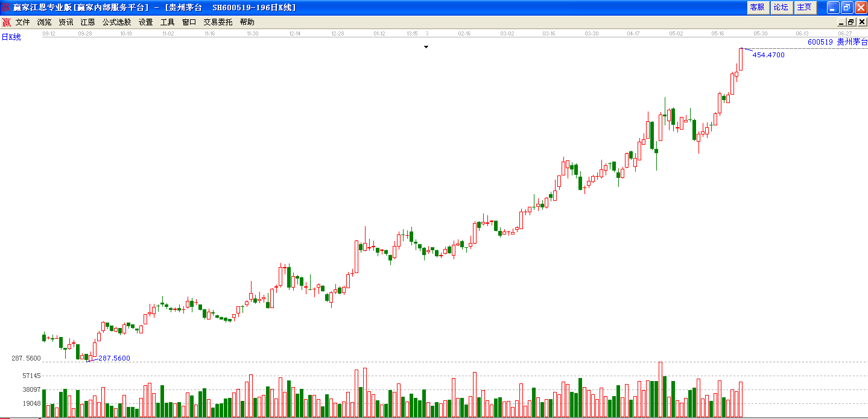868x419 pixels.
Task: Open the 交易委托 menu
Action: point(218,22)
